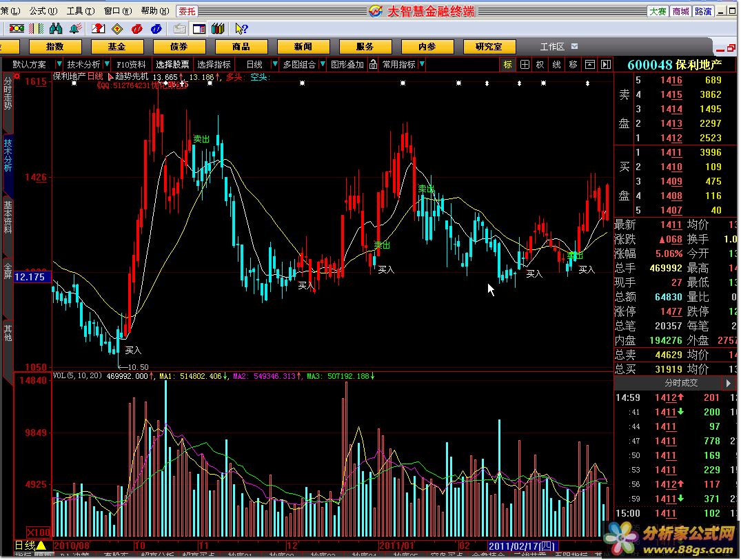This screenshot has width=741, height=560.
Task: Click the 选择指标 toolbar button
Action: pyautogui.click(x=214, y=65)
